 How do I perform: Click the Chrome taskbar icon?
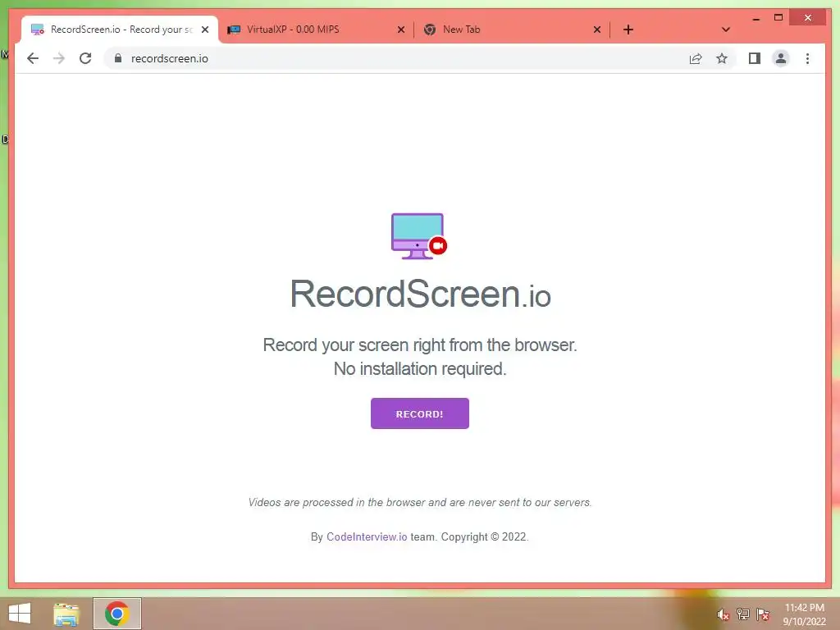[117, 614]
